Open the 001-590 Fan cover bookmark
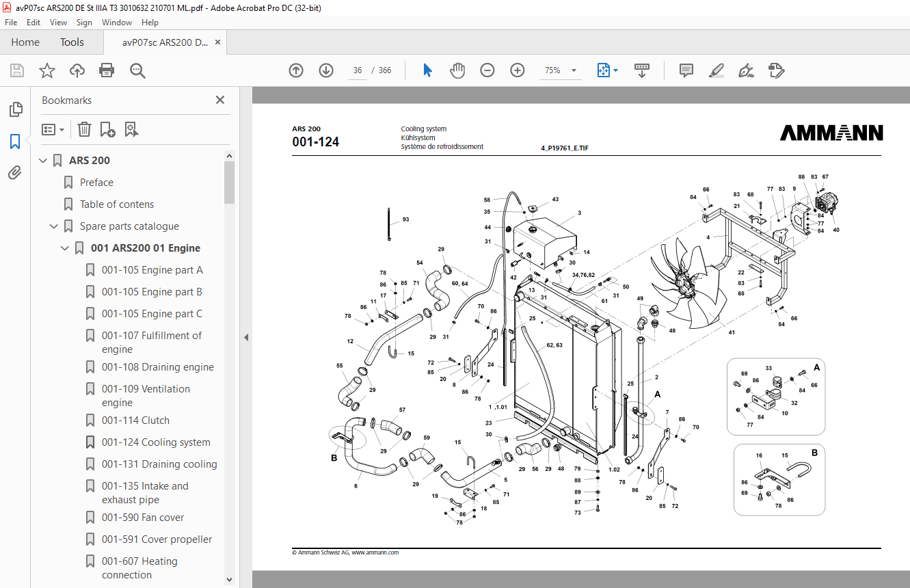The image size is (910, 588). pos(143,518)
